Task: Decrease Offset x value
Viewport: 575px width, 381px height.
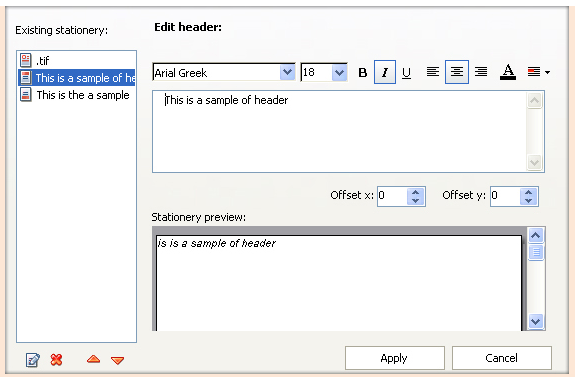Action: [415, 201]
